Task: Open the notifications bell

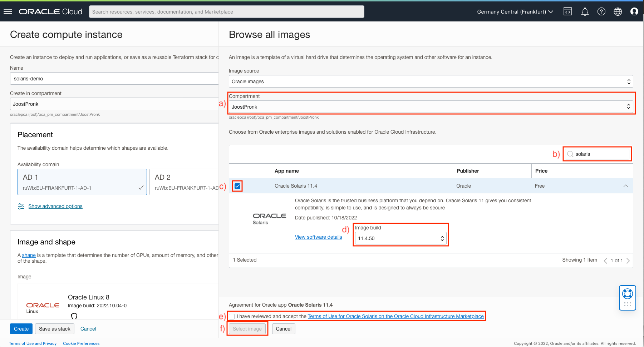Action: tap(585, 12)
